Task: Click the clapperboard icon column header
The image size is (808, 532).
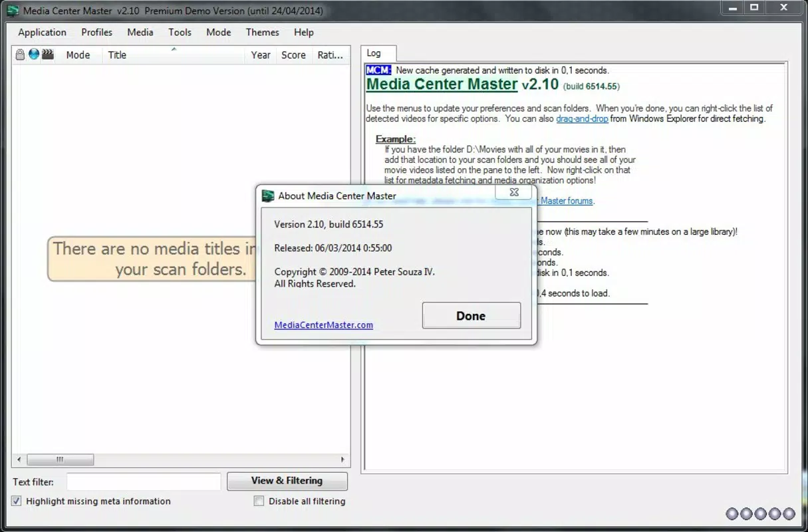Action: tap(48, 55)
